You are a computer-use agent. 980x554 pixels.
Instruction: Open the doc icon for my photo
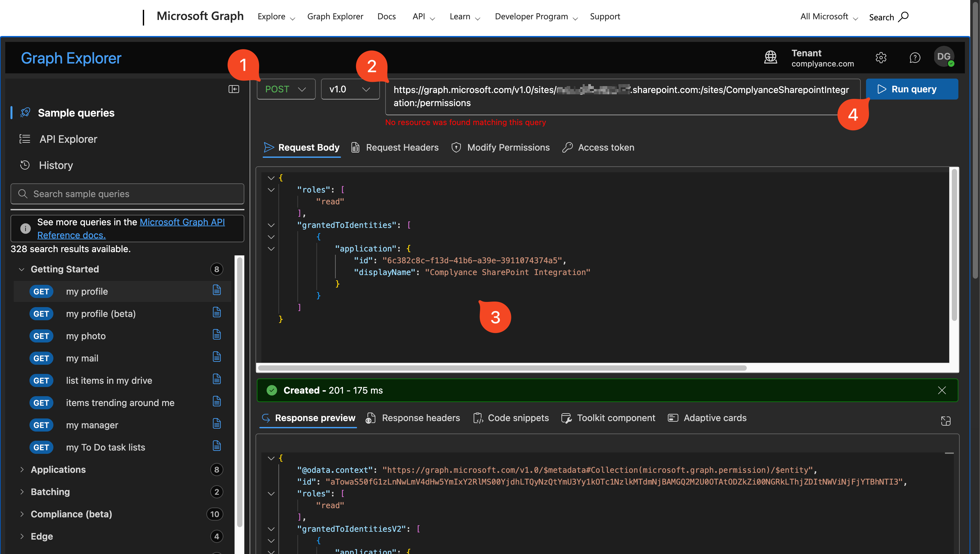point(217,335)
